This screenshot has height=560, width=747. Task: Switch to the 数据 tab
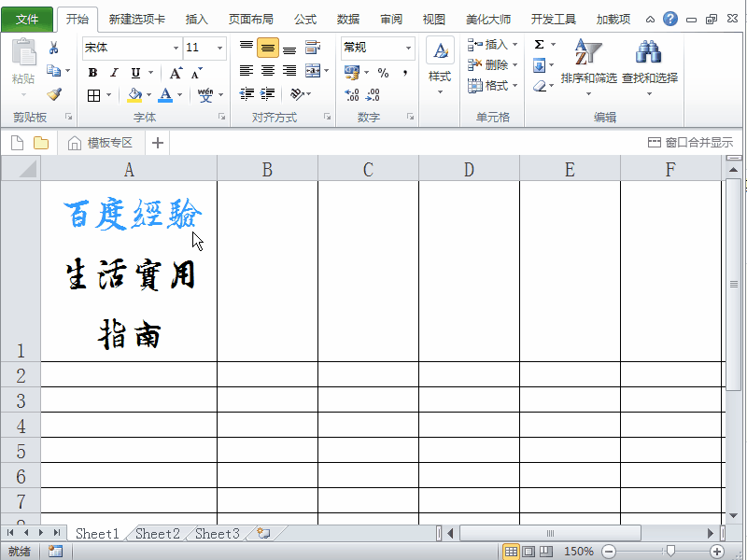pos(347,20)
